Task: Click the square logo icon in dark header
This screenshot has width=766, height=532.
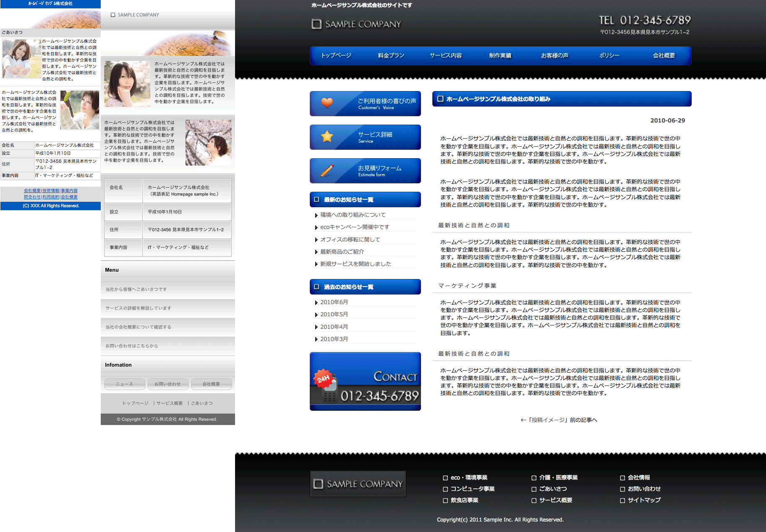Action: [316, 24]
